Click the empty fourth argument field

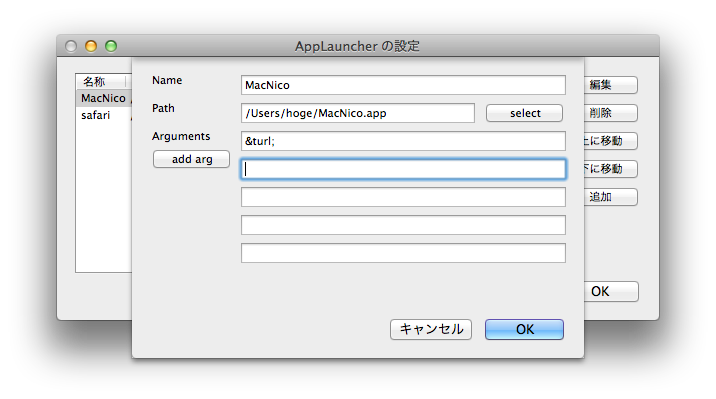(403, 225)
